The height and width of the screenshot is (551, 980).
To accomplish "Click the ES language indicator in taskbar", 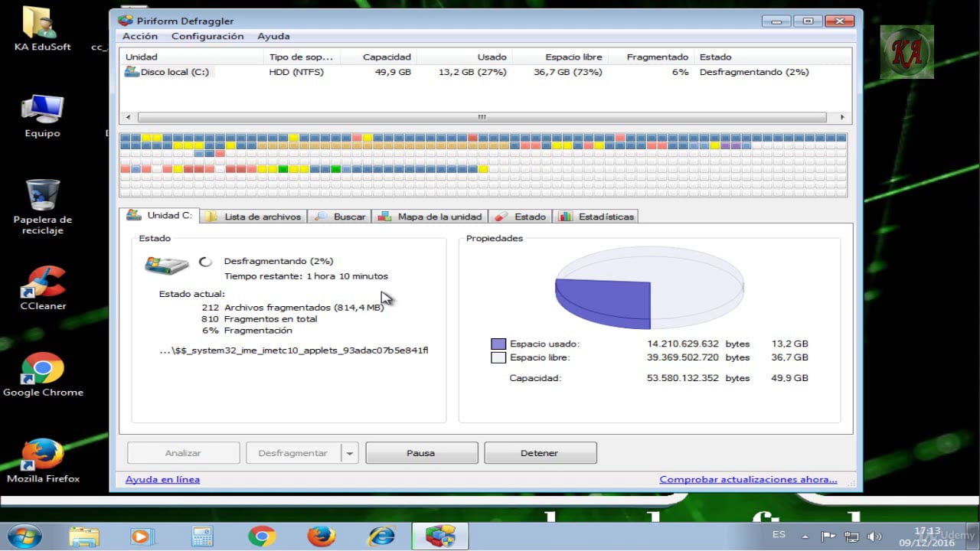I will [779, 534].
